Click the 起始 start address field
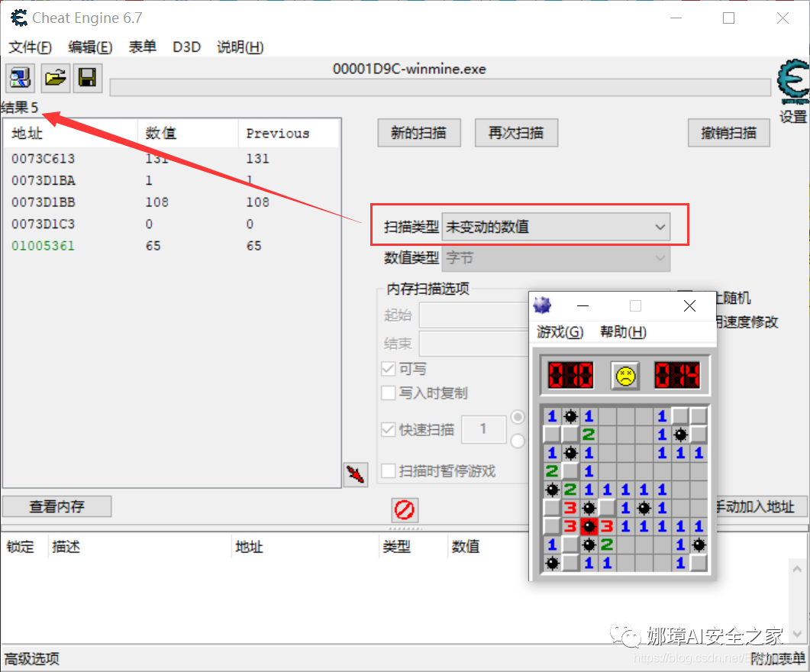Image resolution: width=810 pixels, height=672 pixels. 473,315
